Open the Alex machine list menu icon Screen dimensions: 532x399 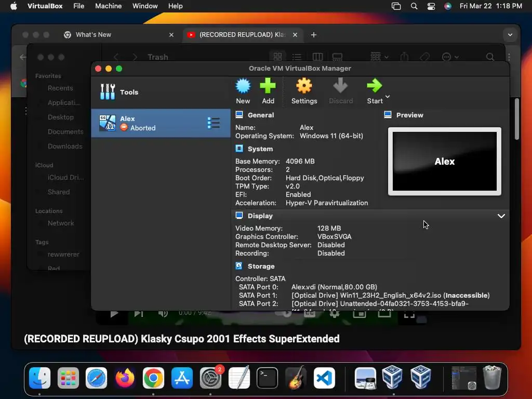(x=214, y=123)
